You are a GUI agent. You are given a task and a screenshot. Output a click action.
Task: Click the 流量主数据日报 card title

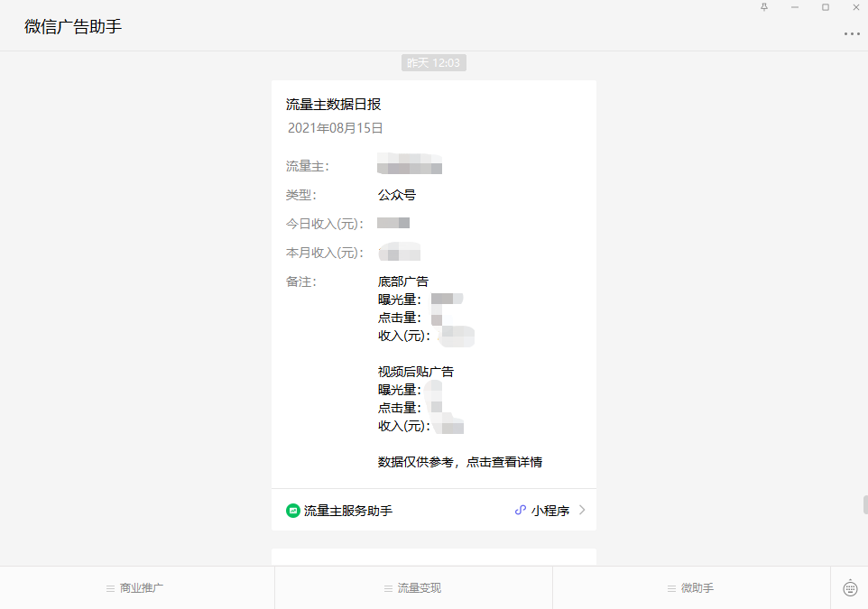click(333, 104)
